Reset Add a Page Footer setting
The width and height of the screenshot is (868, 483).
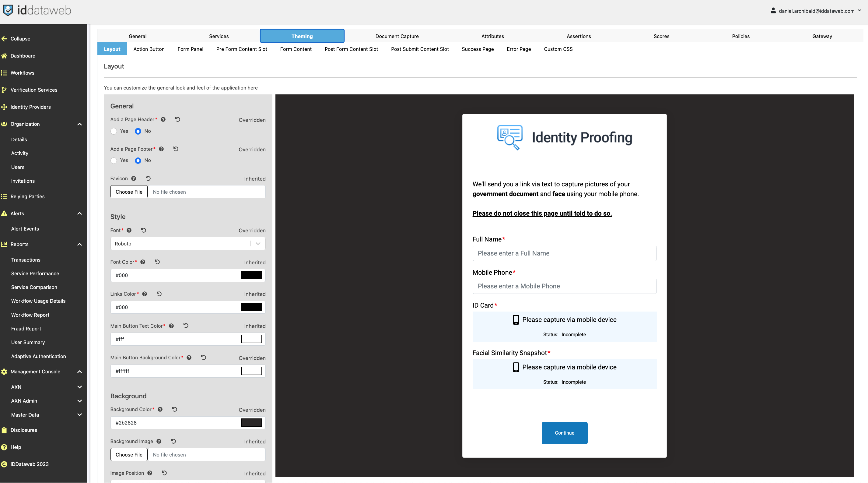click(176, 149)
